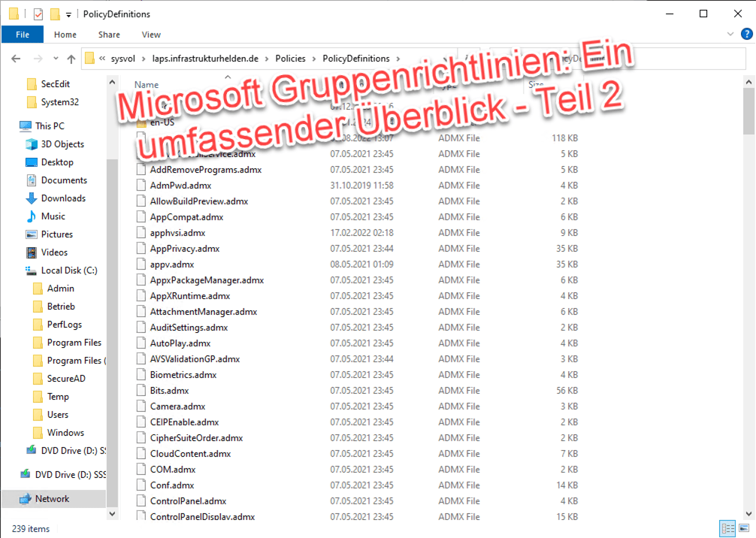This screenshot has height=538, width=756.
Task: Select CloudContent.admx file icon
Action: pyautogui.click(x=141, y=454)
